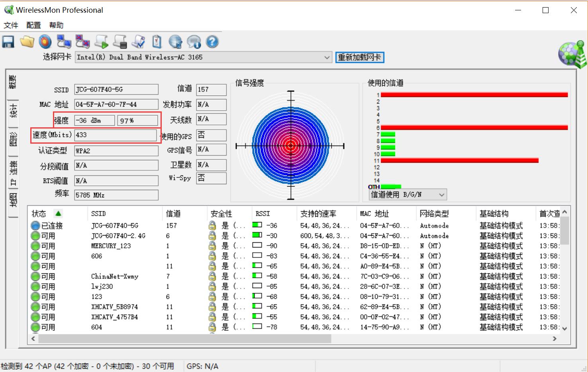Open the 配置 menu
This screenshot has height=372, width=588.
click(33, 25)
